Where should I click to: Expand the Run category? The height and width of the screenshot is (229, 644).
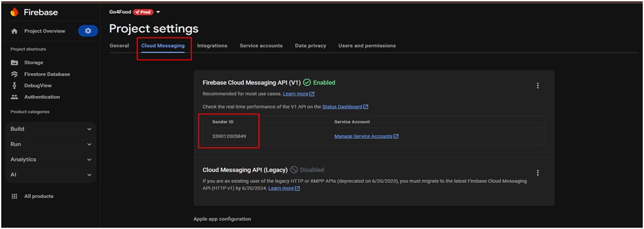tap(51, 144)
